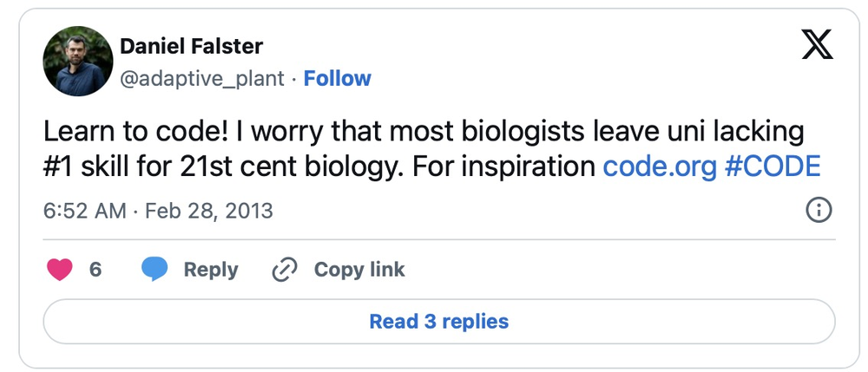
Task: Open Daniel Falster's profile photo
Action: click(x=78, y=61)
